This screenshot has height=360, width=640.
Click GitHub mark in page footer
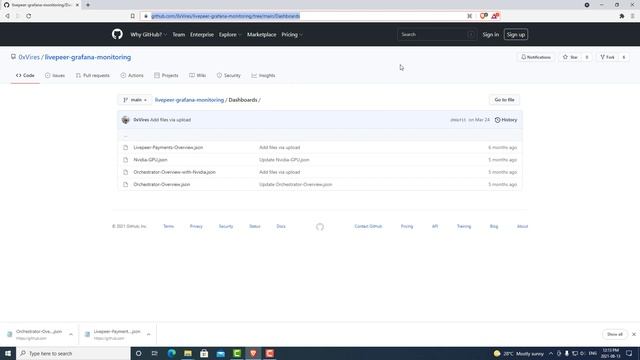tap(320, 227)
